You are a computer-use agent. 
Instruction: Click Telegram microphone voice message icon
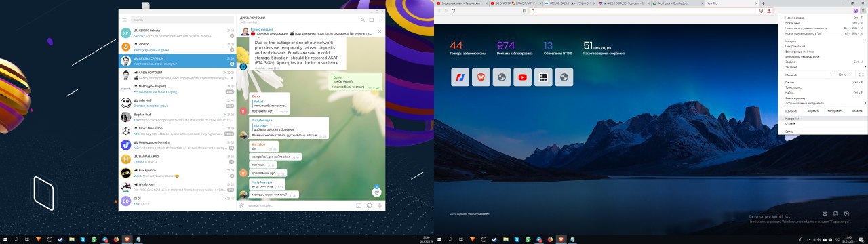(x=380, y=205)
